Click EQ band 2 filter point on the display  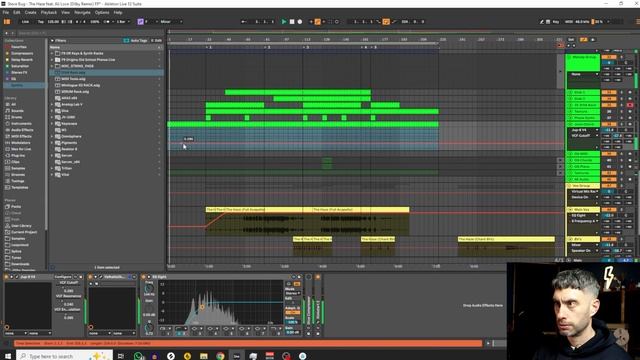click(202, 307)
